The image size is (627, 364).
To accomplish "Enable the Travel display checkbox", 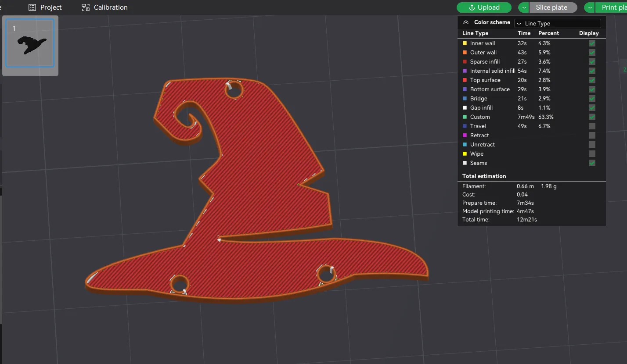I will (x=592, y=126).
